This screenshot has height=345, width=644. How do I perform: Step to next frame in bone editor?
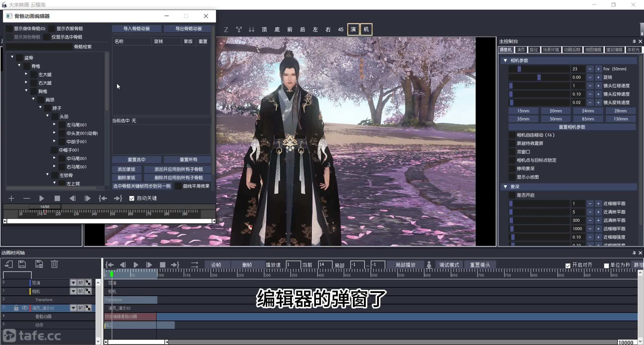[88, 198]
